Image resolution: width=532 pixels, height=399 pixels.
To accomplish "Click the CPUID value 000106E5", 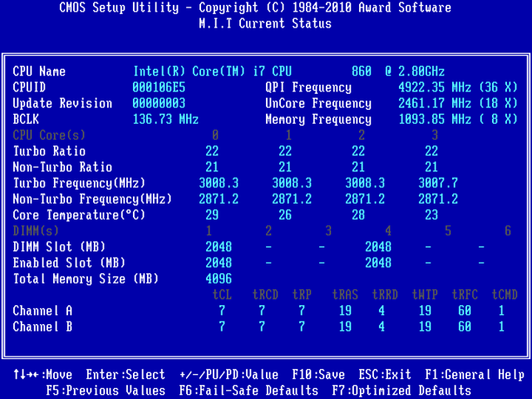I will [x=159, y=87].
